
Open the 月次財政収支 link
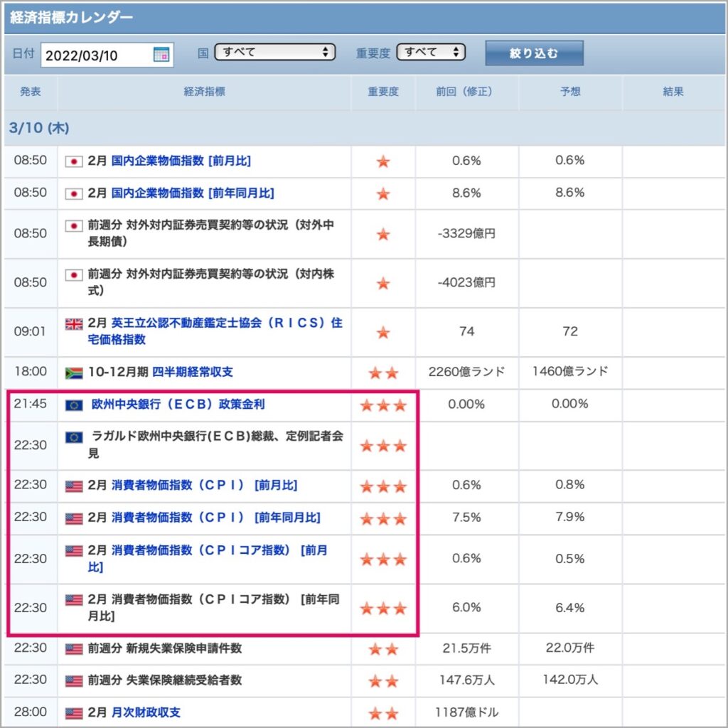coord(146,712)
